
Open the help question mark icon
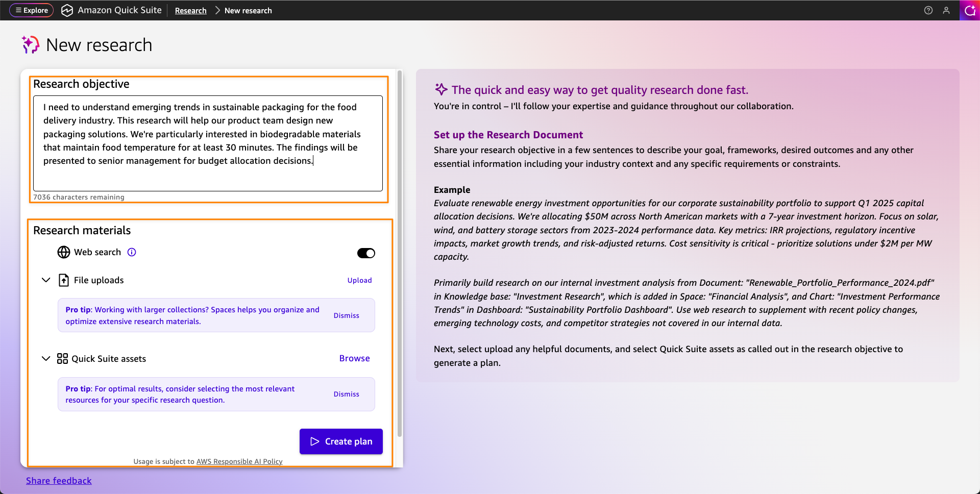pyautogui.click(x=928, y=10)
